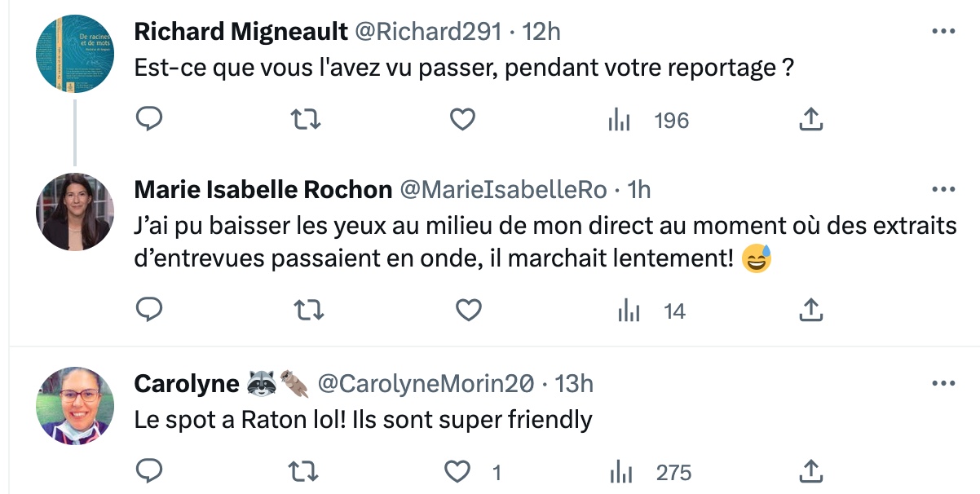Reply to Carolyne's tweet
980x494 pixels.
[148, 471]
